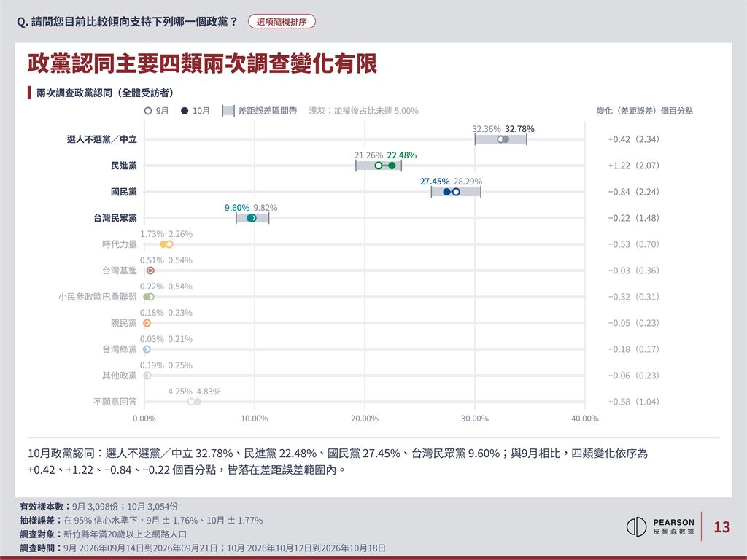Click the 有效樣本數 footnote line

click(x=99, y=507)
